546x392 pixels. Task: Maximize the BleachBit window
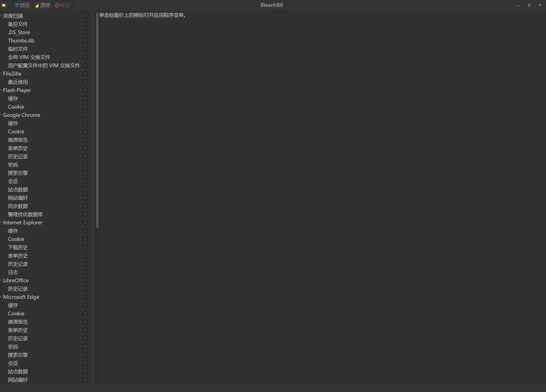coord(529,5)
